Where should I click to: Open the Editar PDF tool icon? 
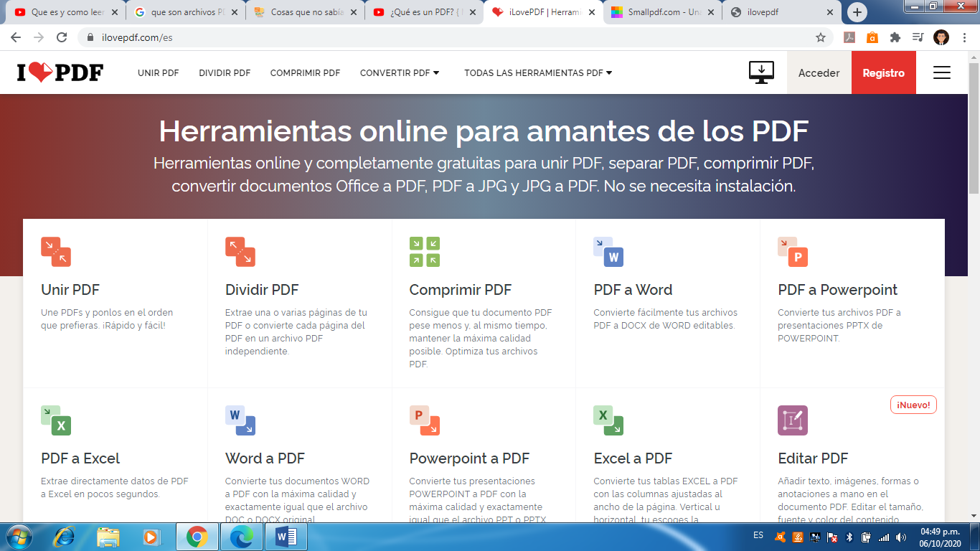[793, 421]
